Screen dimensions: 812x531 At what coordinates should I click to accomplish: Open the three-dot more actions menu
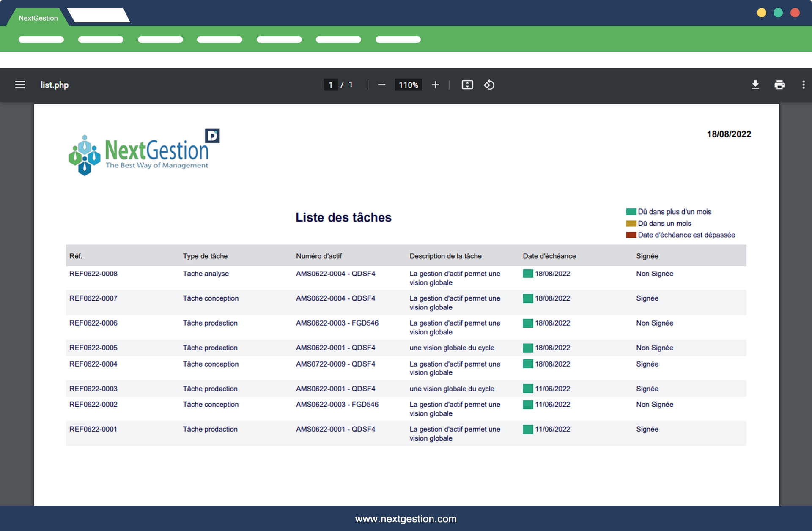click(x=803, y=85)
